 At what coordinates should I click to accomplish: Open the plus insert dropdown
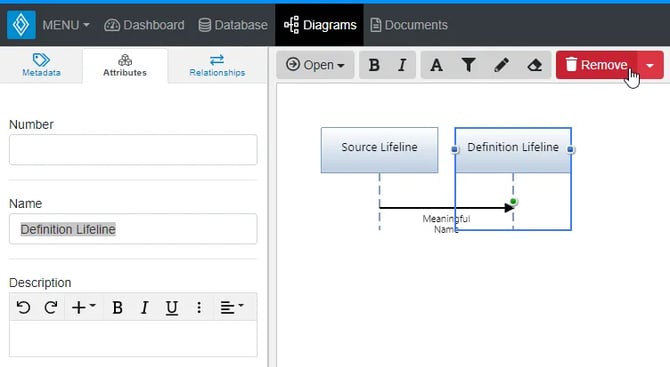point(84,307)
